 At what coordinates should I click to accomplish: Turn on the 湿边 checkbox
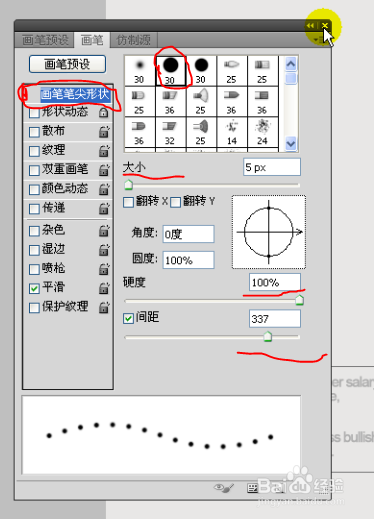pos(34,250)
